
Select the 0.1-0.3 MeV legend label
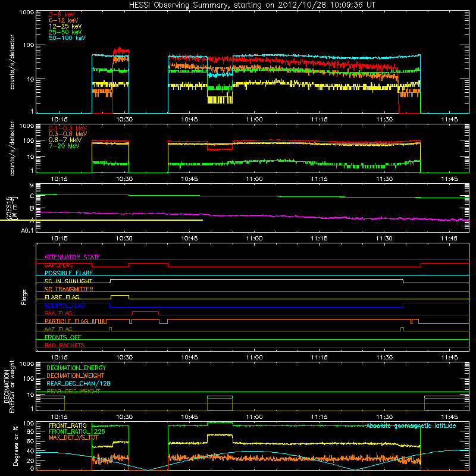click(68, 128)
